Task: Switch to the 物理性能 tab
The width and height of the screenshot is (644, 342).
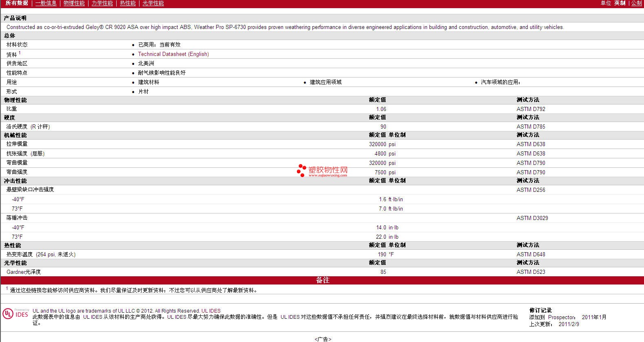Action: coord(74,3)
